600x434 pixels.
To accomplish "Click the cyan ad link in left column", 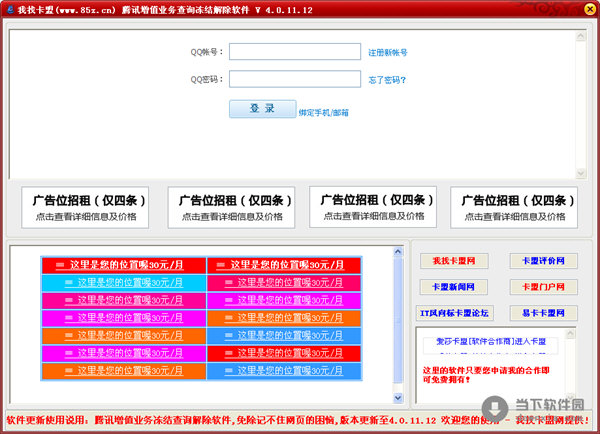I will [124, 283].
